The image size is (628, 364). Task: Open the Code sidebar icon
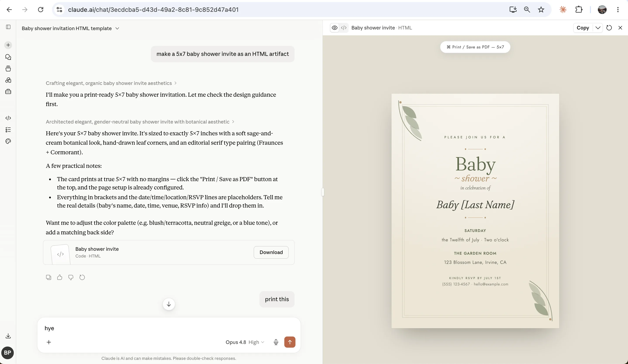(x=8, y=118)
